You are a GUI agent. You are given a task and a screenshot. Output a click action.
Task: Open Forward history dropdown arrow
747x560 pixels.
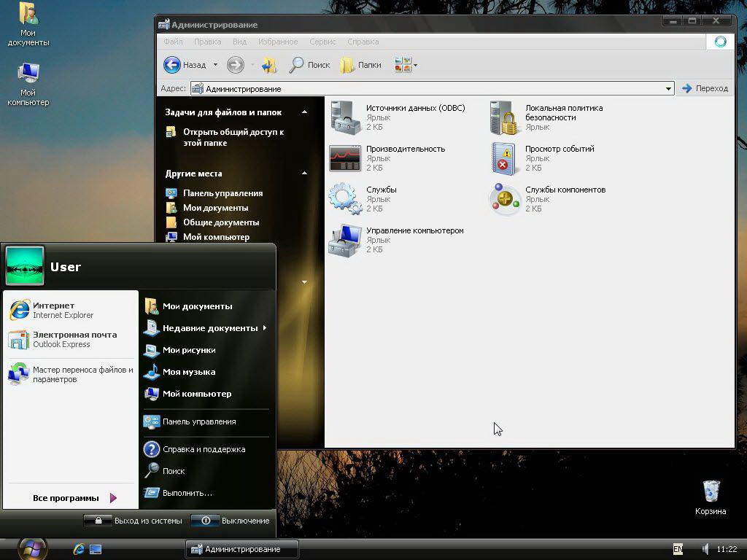(x=252, y=65)
